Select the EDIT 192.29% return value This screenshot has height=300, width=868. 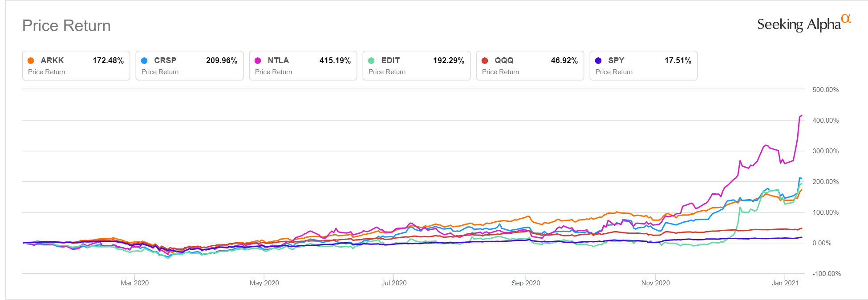(x=449, y=60)
